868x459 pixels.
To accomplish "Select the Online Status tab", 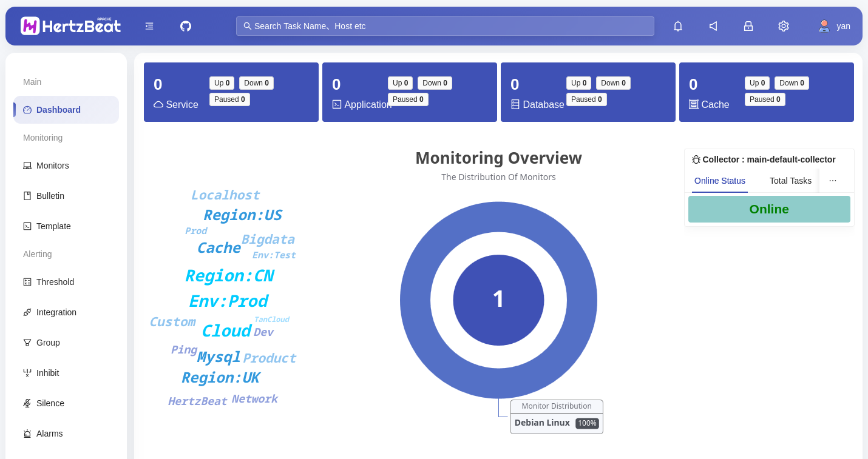I will pyautogui.click(x=719, y=181).
